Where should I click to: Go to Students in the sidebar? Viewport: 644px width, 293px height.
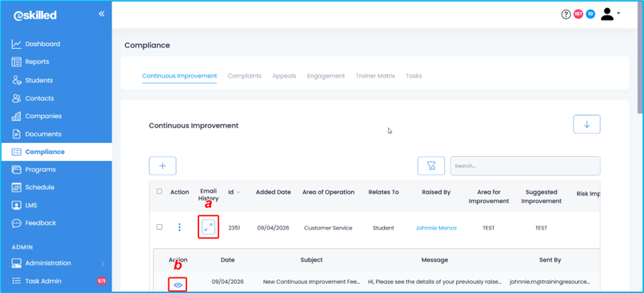39,80
